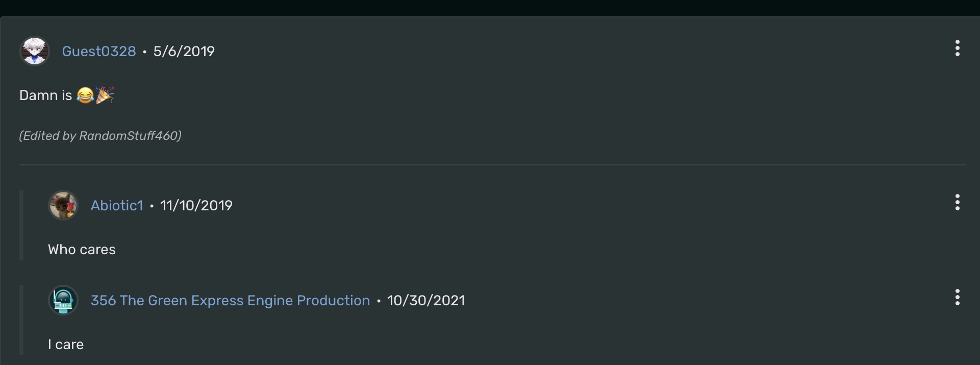The width and height of the screenshot is (980, 365).
Task: Click the party popper emoji
Action: pos(105,95)
